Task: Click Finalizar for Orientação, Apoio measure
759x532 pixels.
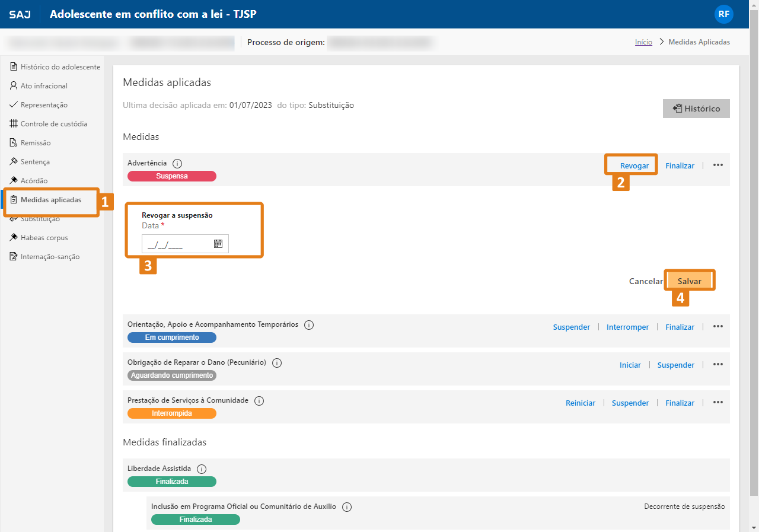Action: click(680, 327)
